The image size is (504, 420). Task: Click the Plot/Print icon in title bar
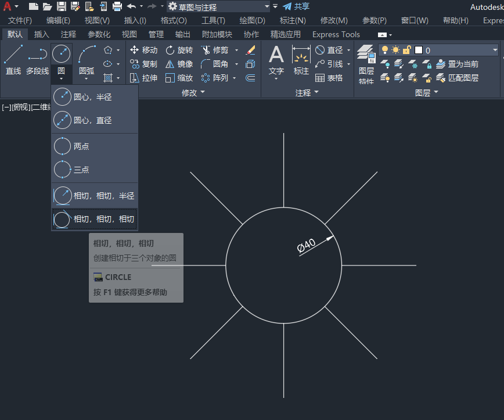tap(117, 6)
